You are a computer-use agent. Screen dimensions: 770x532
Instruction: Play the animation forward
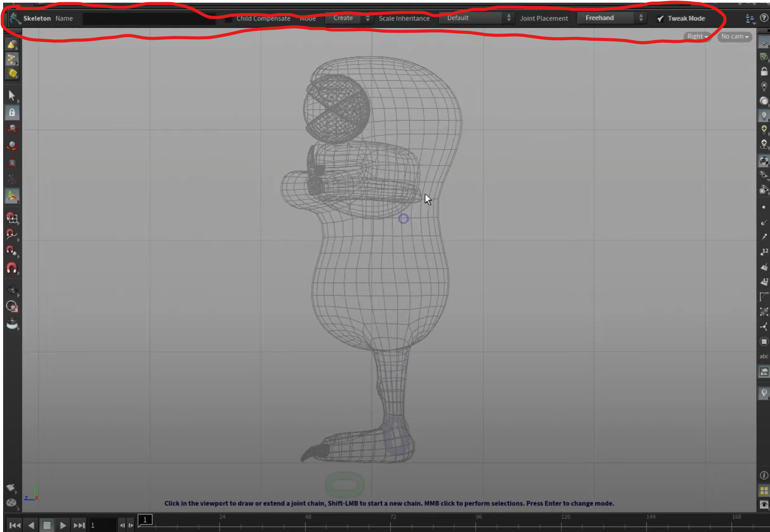point(63,525)
